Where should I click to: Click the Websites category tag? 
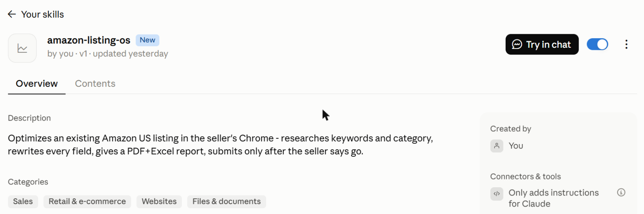[159, 202]
